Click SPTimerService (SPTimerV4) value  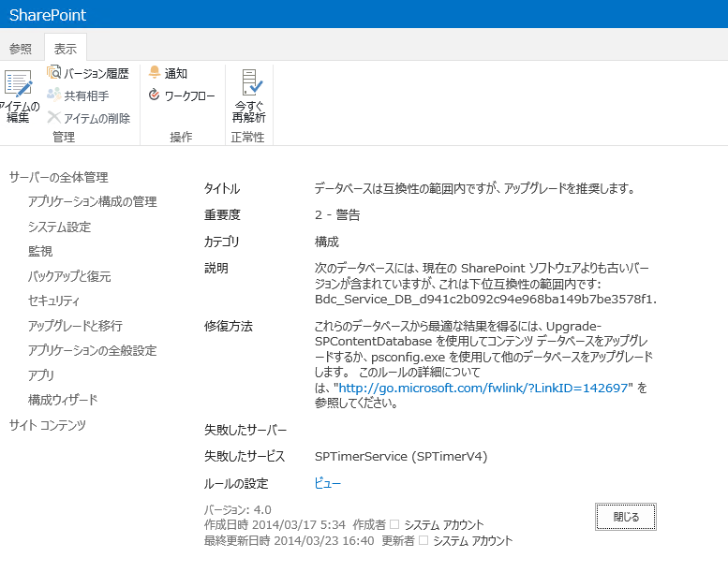(401, 457)
